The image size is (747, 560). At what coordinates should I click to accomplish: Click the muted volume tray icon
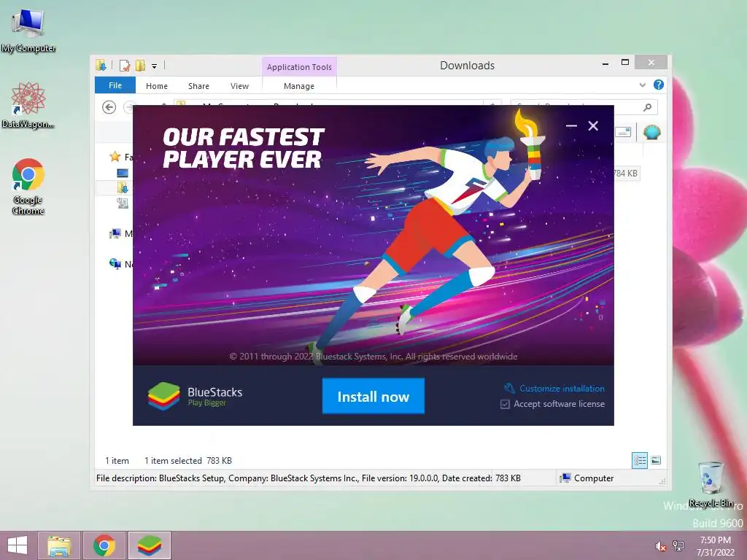click(x=660, y=546)
